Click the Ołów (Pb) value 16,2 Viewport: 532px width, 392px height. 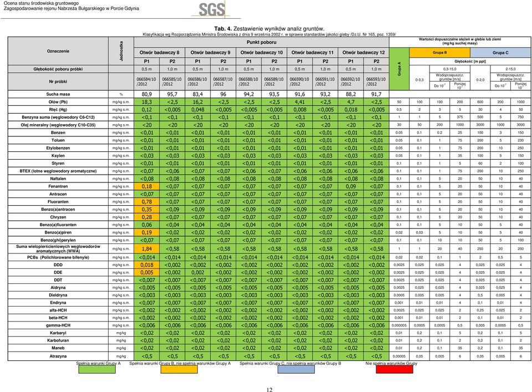coord(198,102)
